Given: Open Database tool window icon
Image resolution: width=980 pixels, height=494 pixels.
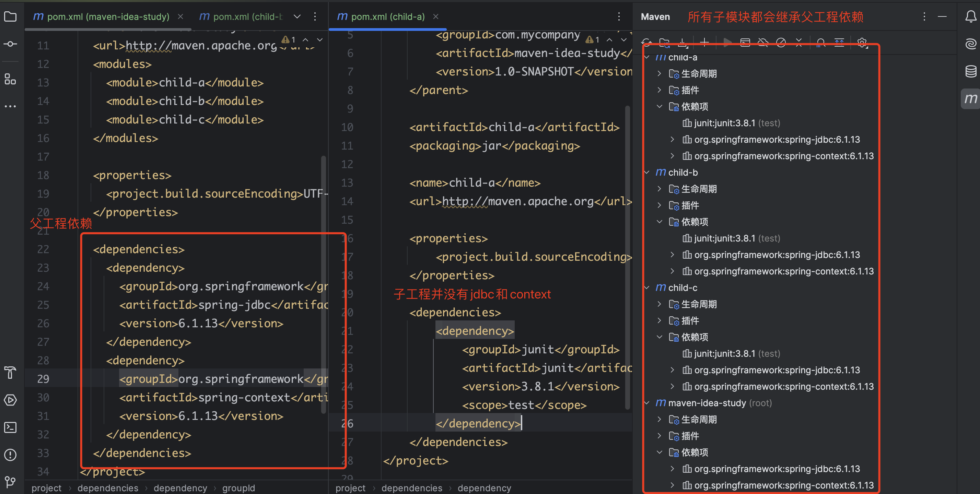Looking at the screenshot, I should tap(970, 71).
